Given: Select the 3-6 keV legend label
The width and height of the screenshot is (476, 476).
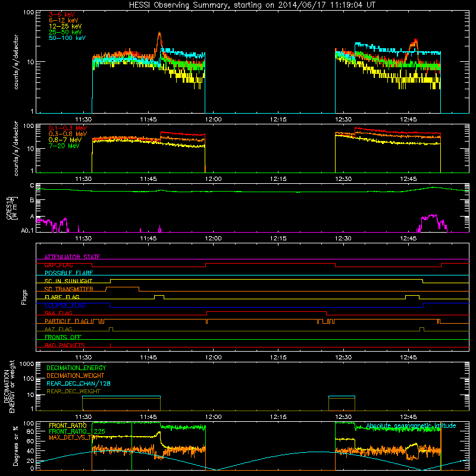Looking at the screenshot, I should pos(61,14).
